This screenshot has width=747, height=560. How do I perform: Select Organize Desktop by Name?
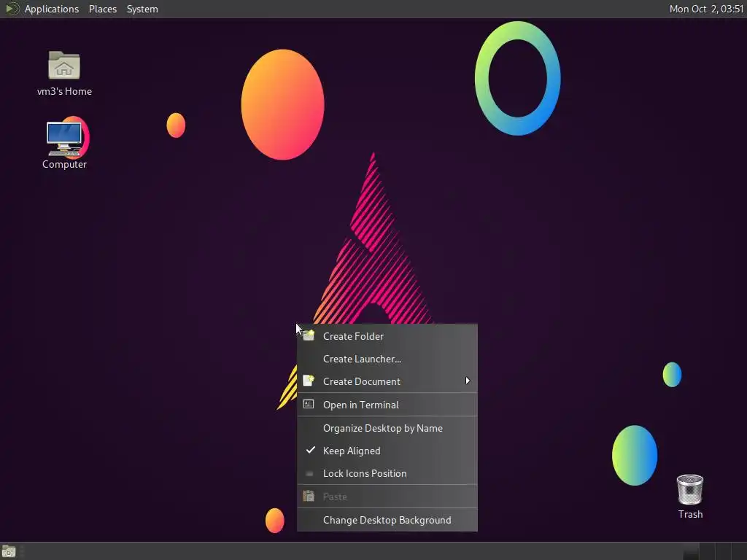pyautogui.click(x=387, y=428)
